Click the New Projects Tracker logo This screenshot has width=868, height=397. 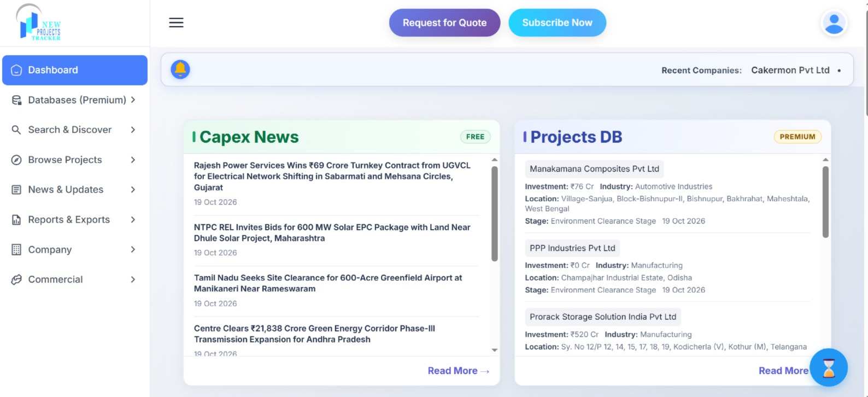(38, 22)
